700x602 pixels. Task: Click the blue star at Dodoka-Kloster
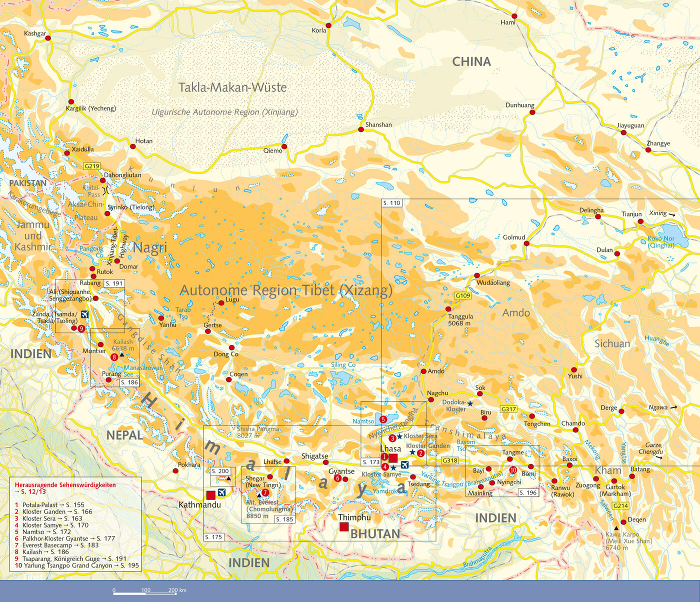pos(470,403)
